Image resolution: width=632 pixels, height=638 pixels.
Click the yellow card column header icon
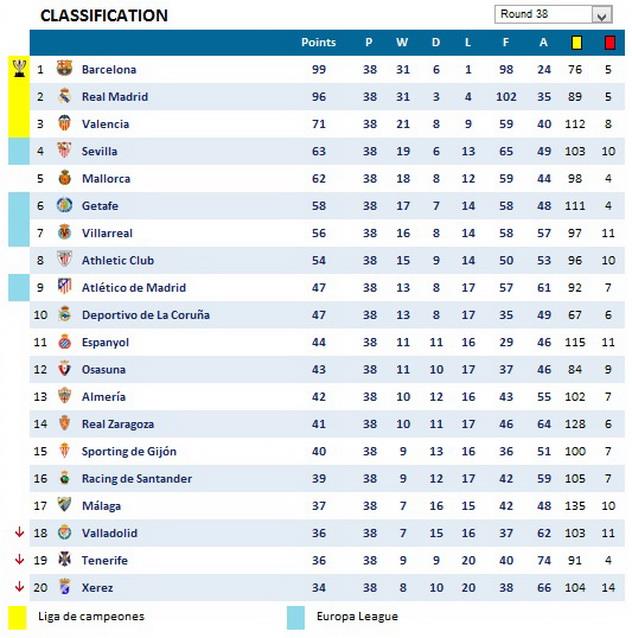(576, 42)
